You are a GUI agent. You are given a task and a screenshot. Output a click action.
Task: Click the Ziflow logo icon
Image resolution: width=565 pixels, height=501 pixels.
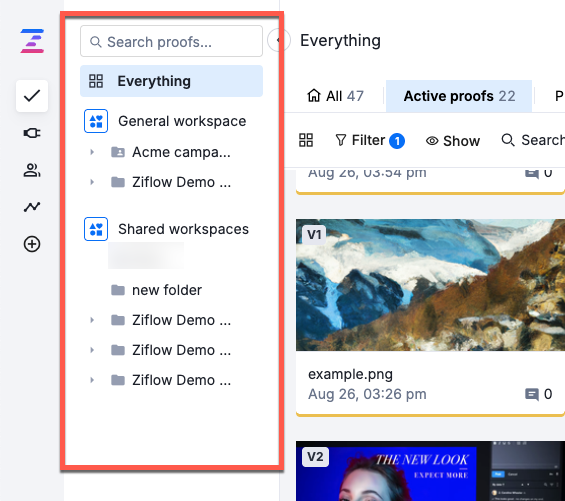point(32,41)
